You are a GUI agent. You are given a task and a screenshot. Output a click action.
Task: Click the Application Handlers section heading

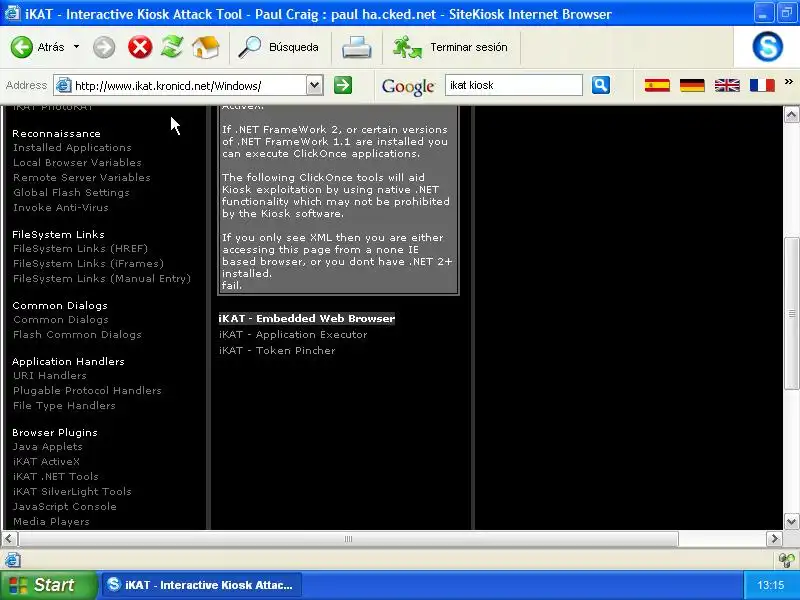click(68, 361)
